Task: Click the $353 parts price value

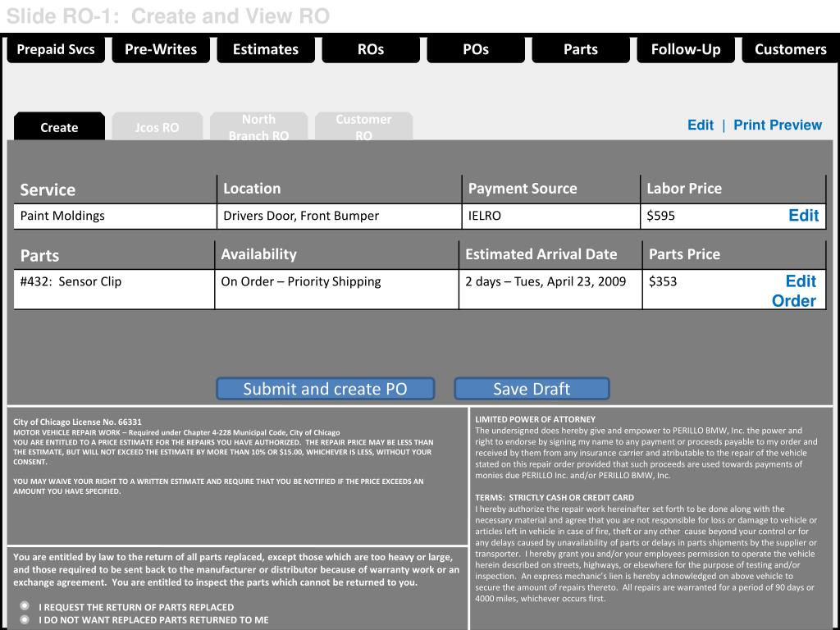Action: coord(663,282)
